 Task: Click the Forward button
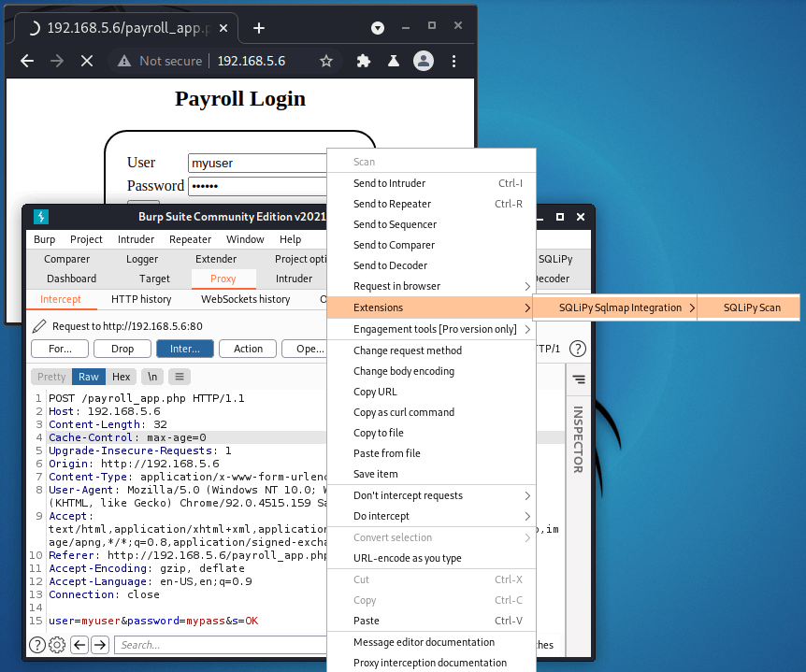coord(60,349)
